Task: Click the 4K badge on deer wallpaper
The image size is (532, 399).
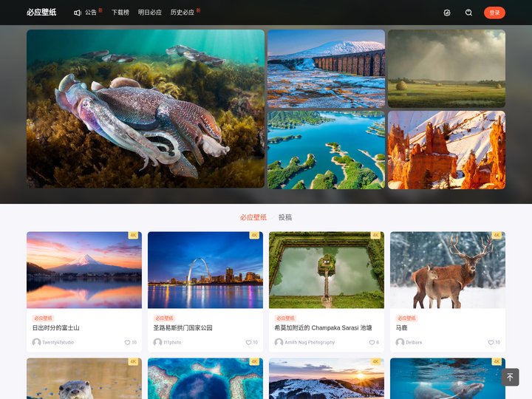Action: [497, 235]
